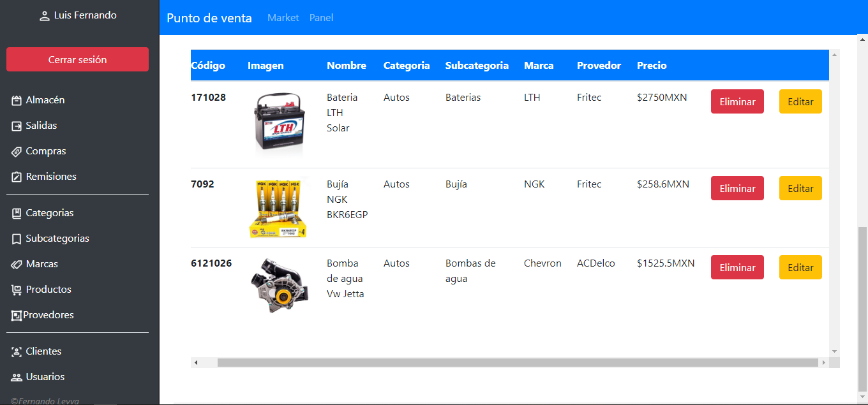This screenshot has height=405, width=868.
Task: Open the Marcas sidebar link
Action: coord(41,264)
